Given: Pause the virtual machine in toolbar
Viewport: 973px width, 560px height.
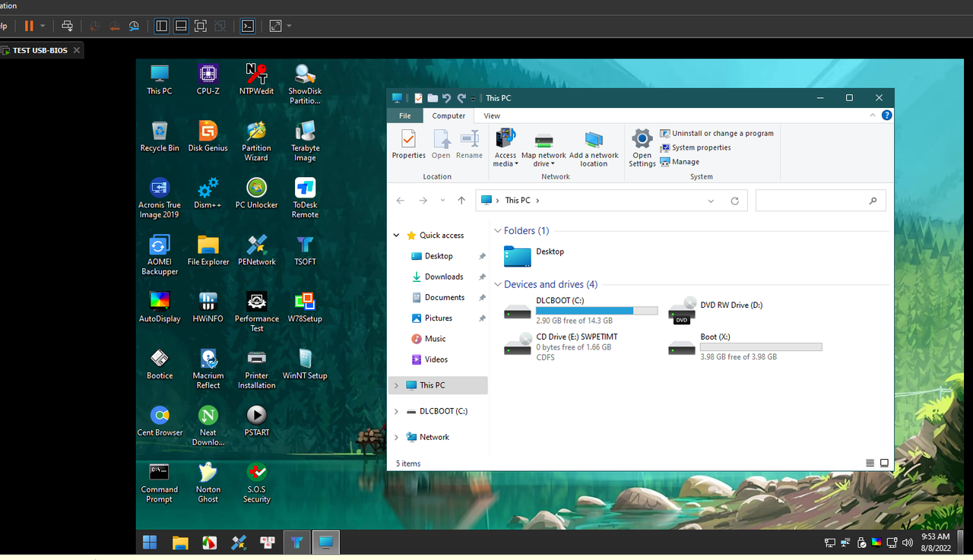Looking at the screenshot, I should pos(29,26).
